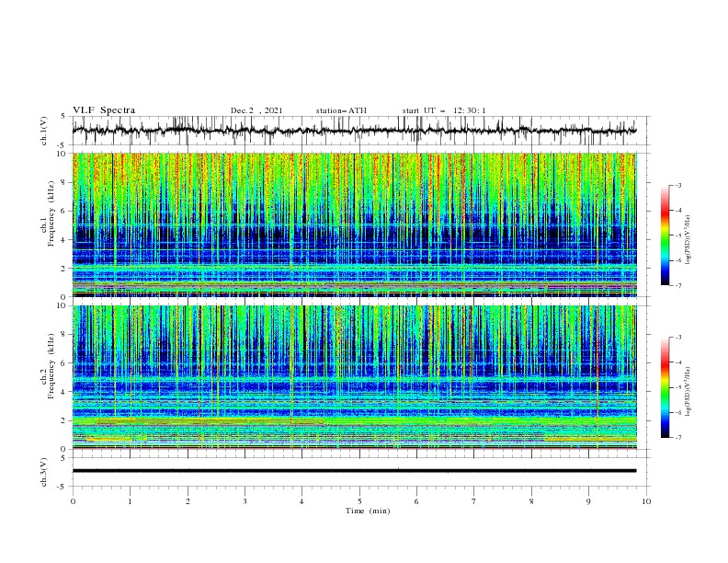Image resolution: width=728 pixels, height=563 pixels.
Task: Click the ch.1 spectrogram color scale bar
Action: pos(665,236)
